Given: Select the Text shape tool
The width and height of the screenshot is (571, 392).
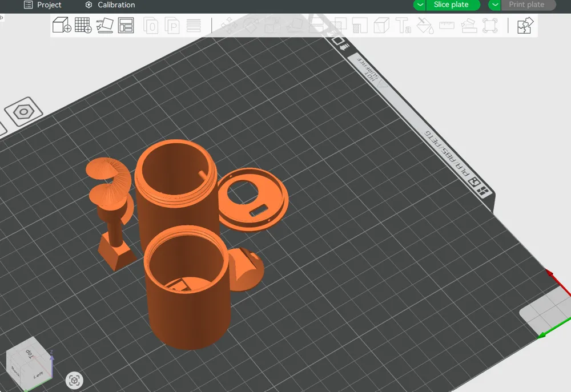Looking at the screenshot, I should (403, 26).
